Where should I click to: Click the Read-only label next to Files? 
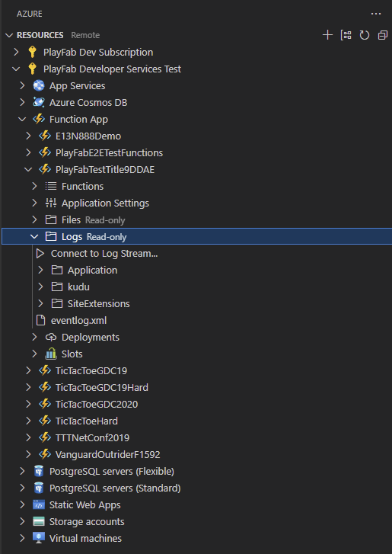coord(105,220)
